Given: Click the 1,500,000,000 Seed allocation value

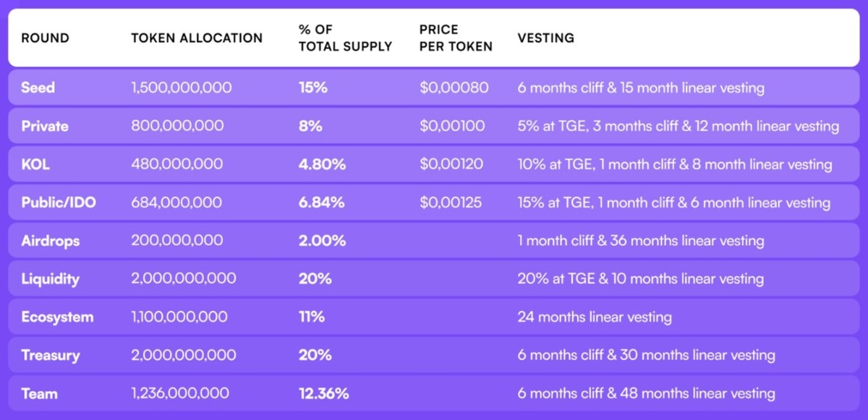Looking at the screenshot, I should click(x=182, y=88).
